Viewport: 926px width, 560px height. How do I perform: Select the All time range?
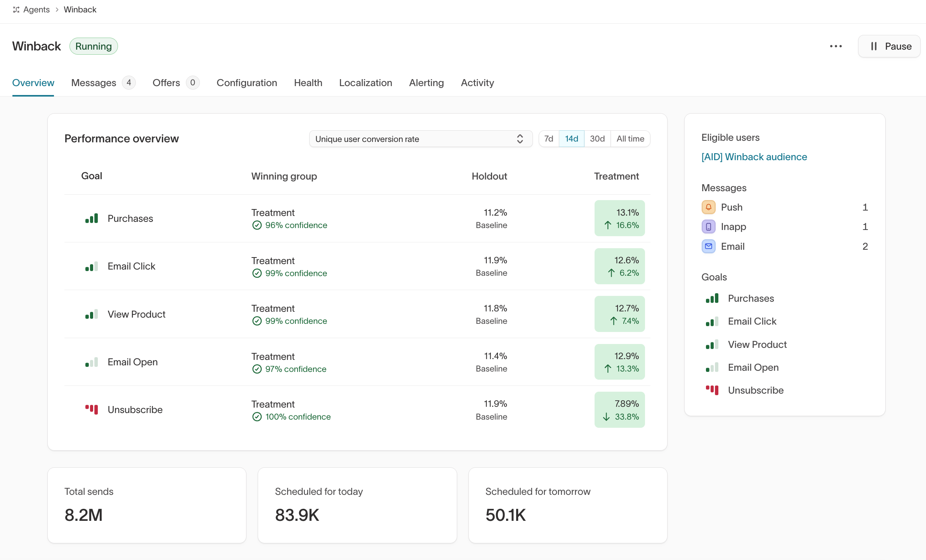point(630,139)
